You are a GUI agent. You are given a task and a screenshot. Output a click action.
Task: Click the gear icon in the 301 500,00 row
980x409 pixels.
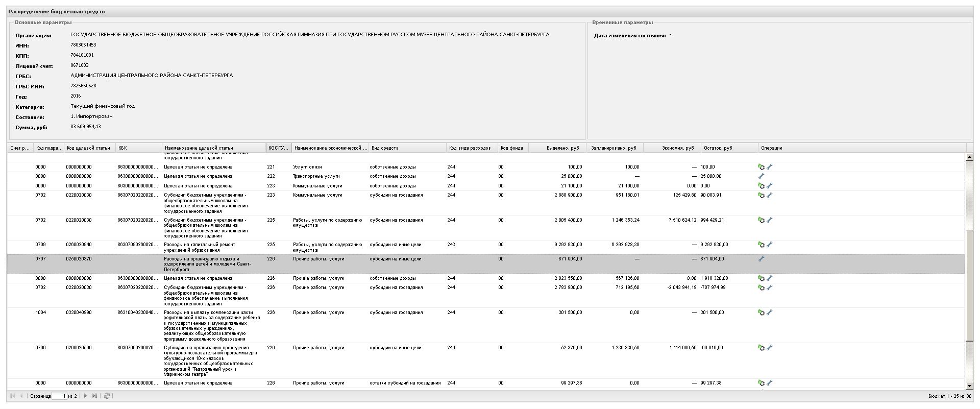point(761,312)
